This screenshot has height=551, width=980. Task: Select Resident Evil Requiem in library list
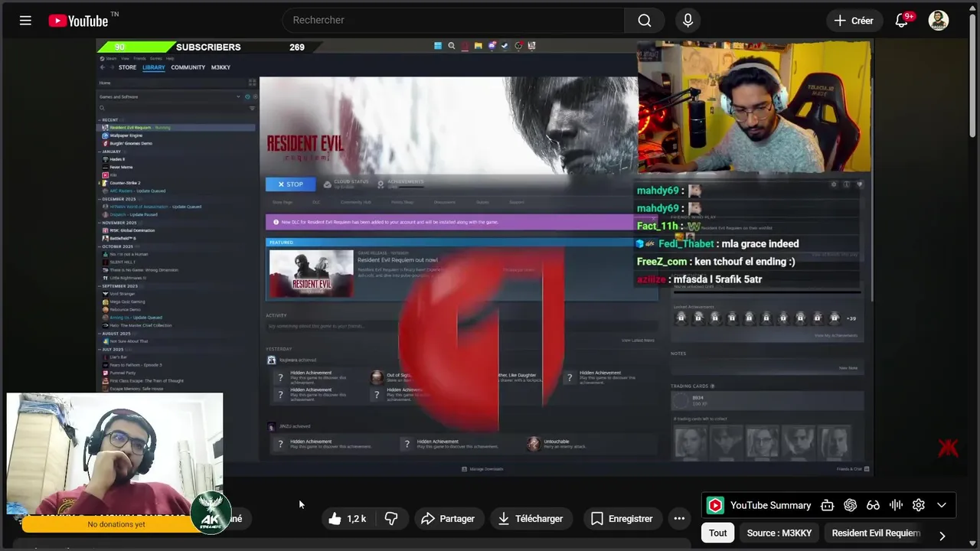point(178,127)
